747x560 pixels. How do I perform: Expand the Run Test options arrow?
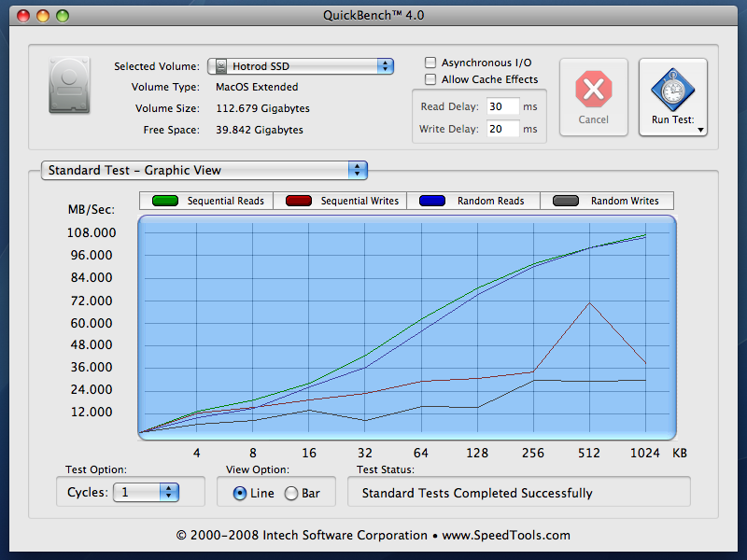point(700,130)
